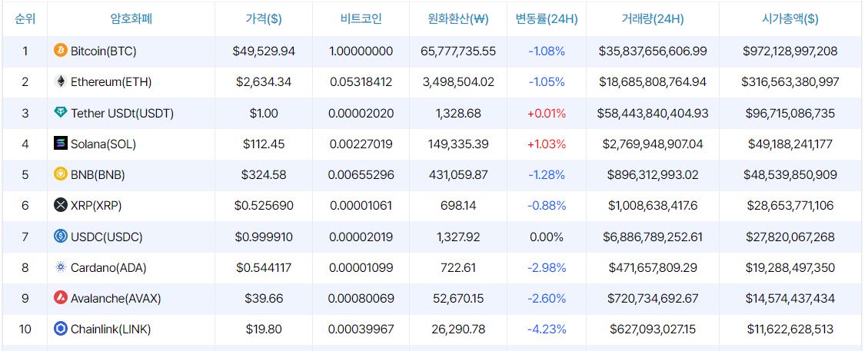Click Solana change value +1.03%
The width and height of the screenshot is (868, 351).
(x=547, y=144)
